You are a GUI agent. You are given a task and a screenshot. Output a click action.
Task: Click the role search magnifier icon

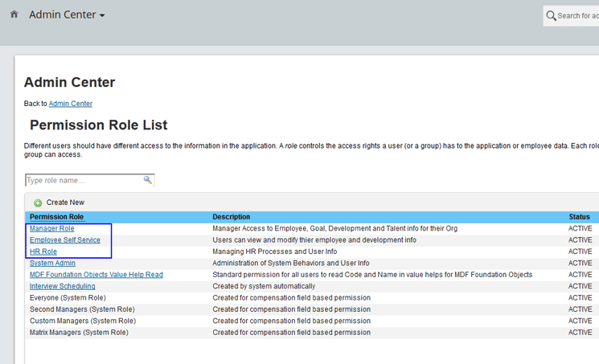click(148, 180)
